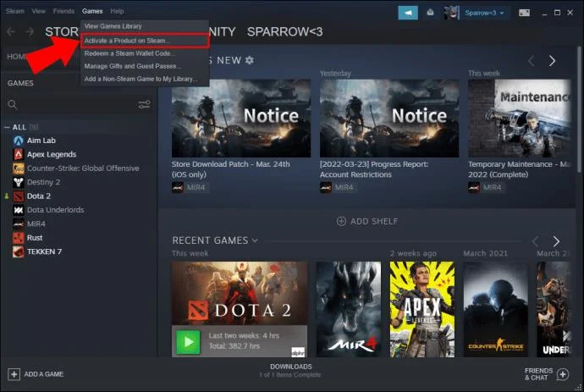
Task: Expand the Sparrow<3 account dropdown
Action: tap(484, 13)
